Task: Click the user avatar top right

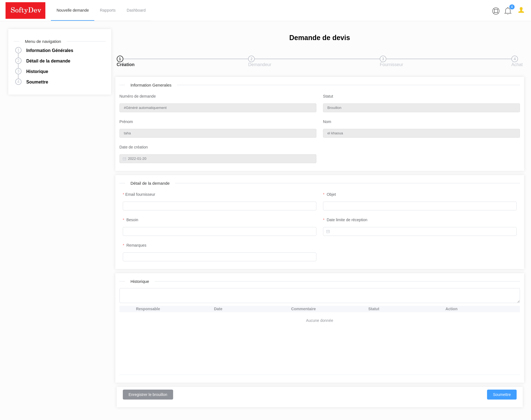Action: (x=521, y=11)
